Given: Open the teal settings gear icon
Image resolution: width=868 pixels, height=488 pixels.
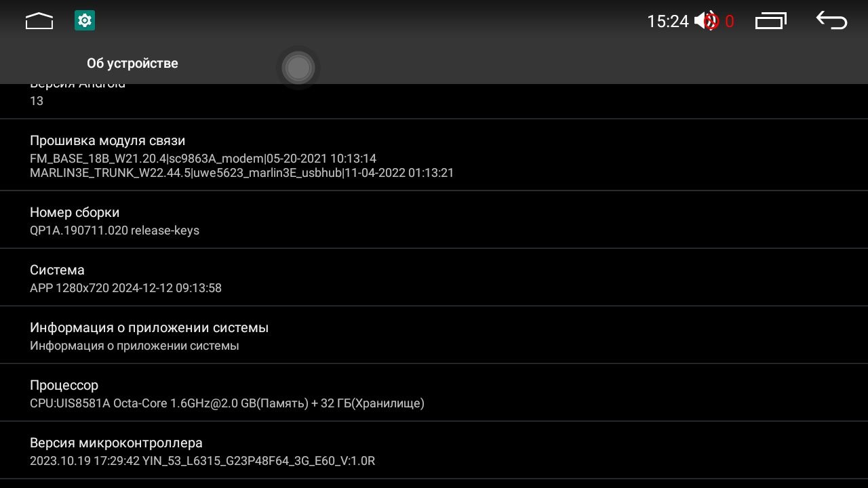Looking at the screenshot, I should pos(85,20).
